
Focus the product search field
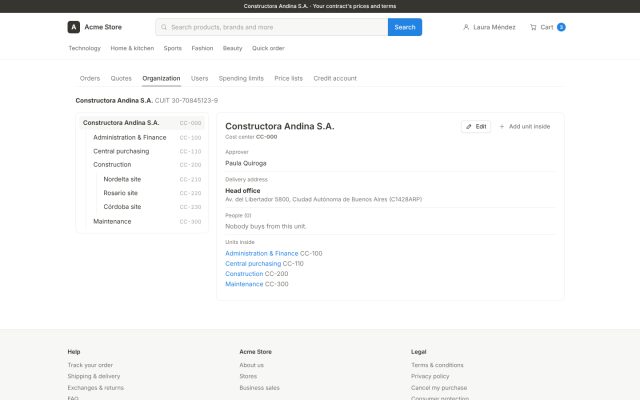pos(271,27)
